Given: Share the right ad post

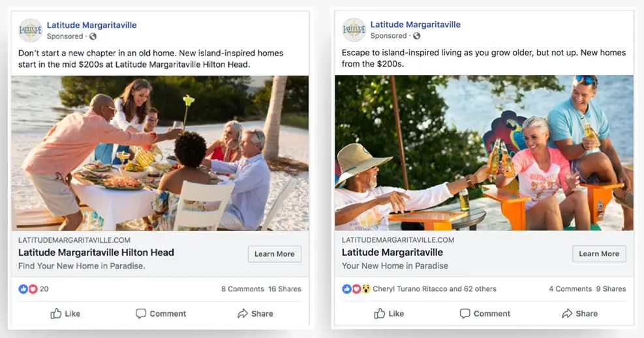Looking at the screenshot, I should coord(579,313).
